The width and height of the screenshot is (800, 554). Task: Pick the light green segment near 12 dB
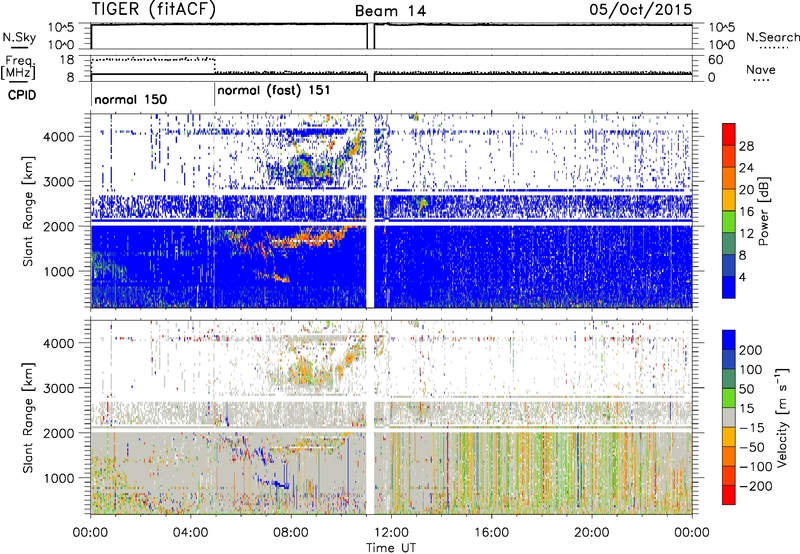[729, 222]
